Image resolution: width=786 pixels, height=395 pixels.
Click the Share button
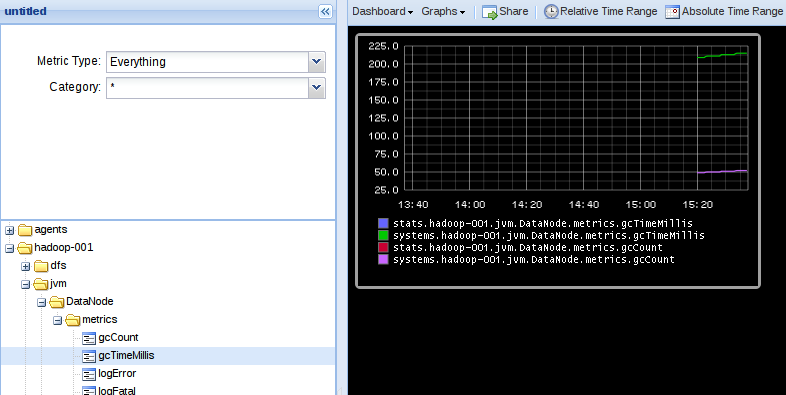click(505, 12)
